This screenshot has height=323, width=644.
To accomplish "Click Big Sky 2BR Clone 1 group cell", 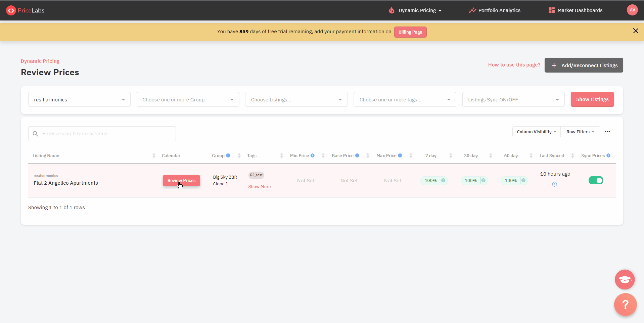I will click(x=225, y=180).
